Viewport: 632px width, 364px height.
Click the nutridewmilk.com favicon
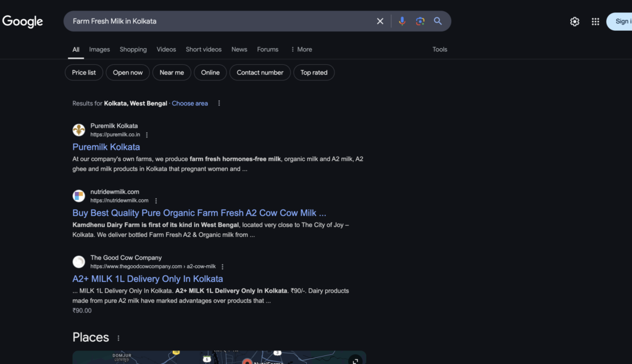coord(78,196)
